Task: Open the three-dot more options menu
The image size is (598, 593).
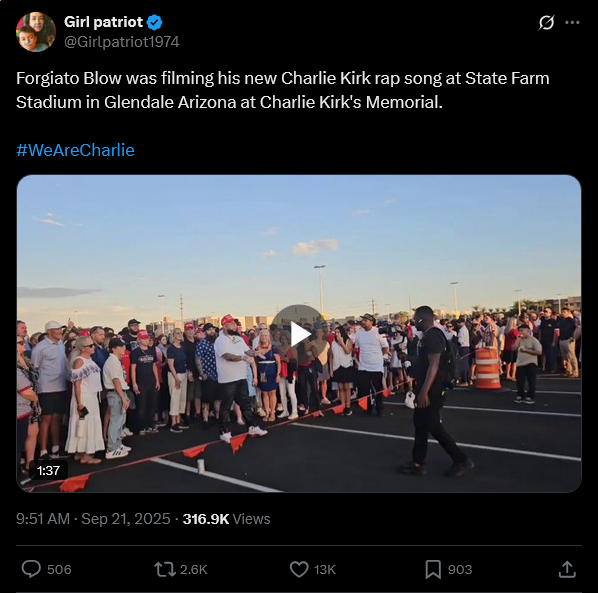Action: click(572, 22)
